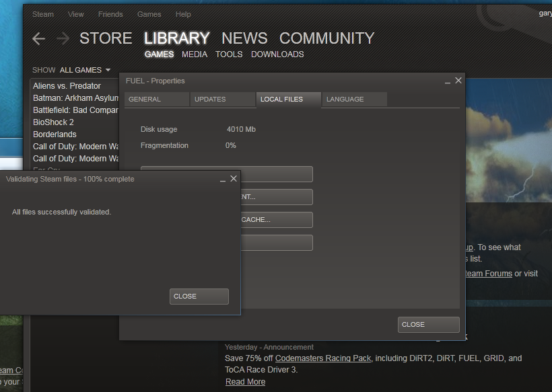This screenshot has width=552, height=392.
Task: Open the Help menu
Action: click(x=182, y=13)
